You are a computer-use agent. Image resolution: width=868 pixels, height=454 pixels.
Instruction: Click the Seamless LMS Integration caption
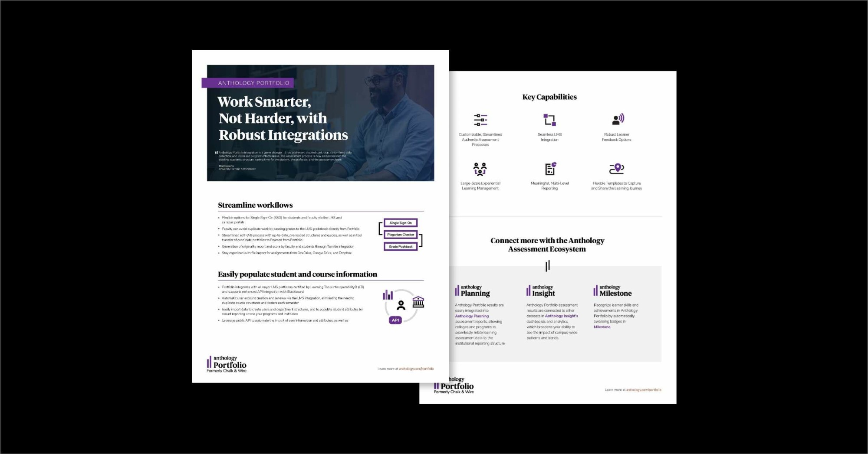click(549, 137)
